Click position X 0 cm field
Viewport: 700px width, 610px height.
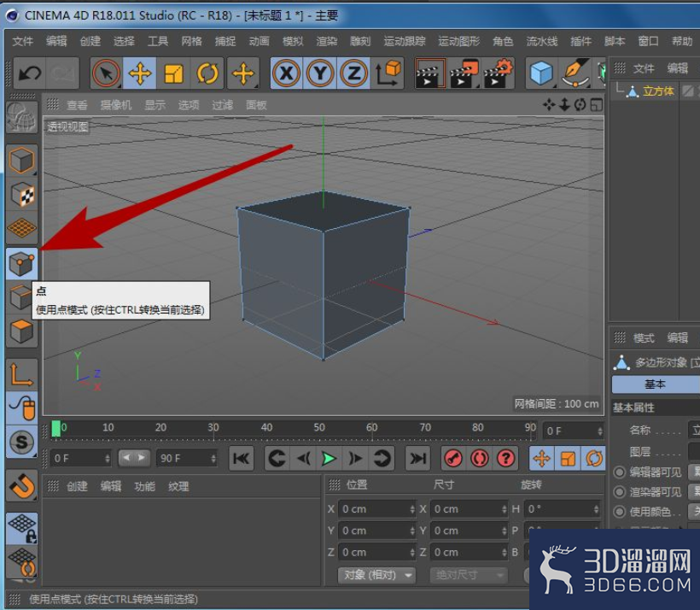[376, 509]
